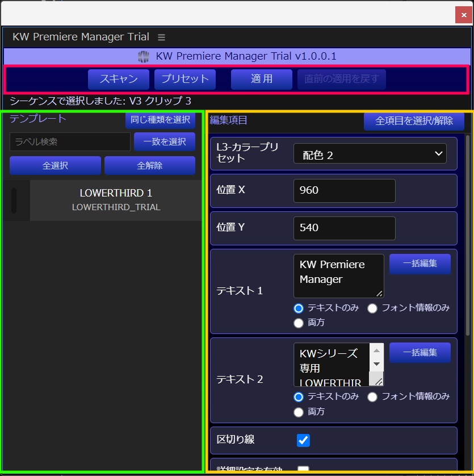Click the 適用 apply button
Screen dimensions: 474x476
[262, 79]
